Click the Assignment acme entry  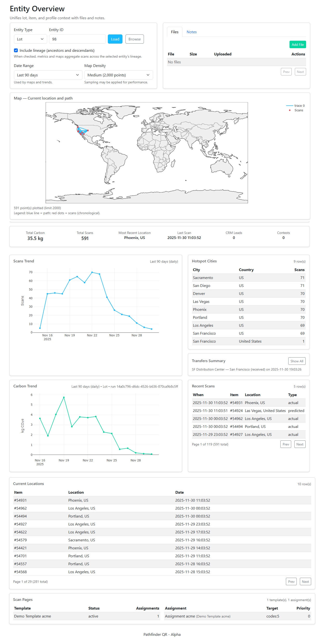pos(197,616)
